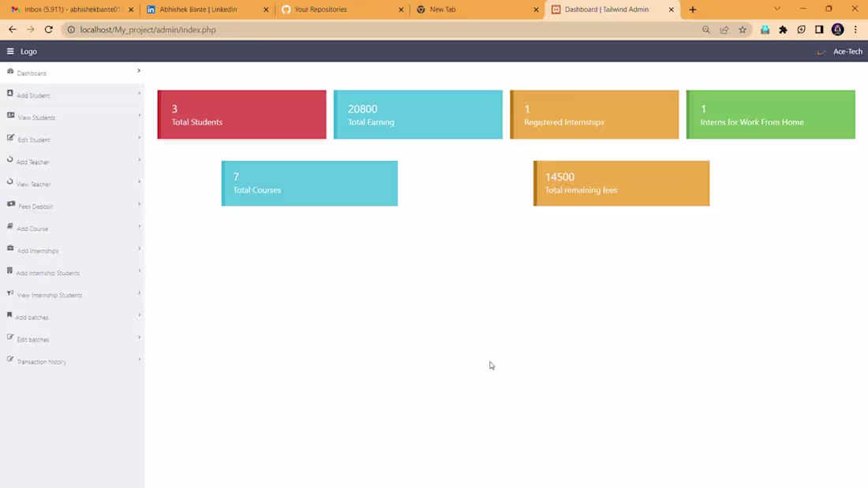
Task: Click the View Internship Students icon
Action: pos(10,292)
